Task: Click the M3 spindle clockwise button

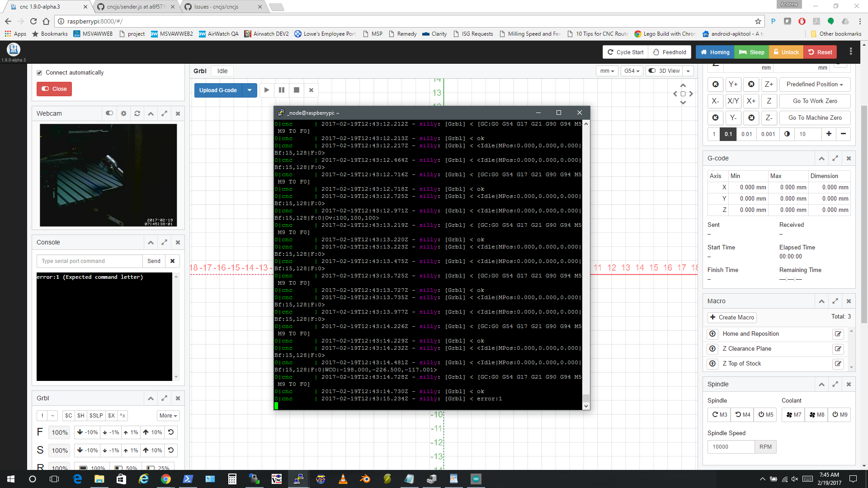Action: pos(719,415)
